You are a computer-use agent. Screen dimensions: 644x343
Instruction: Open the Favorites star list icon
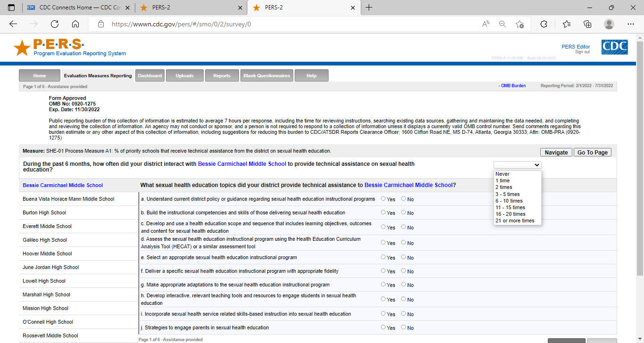pyautogui.click(x=566, y=24)
